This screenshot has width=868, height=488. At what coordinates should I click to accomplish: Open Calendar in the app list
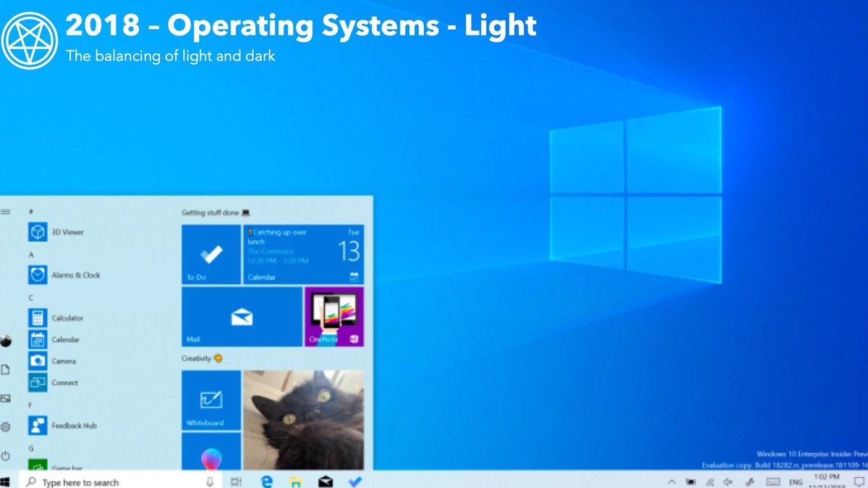(54, 339)
